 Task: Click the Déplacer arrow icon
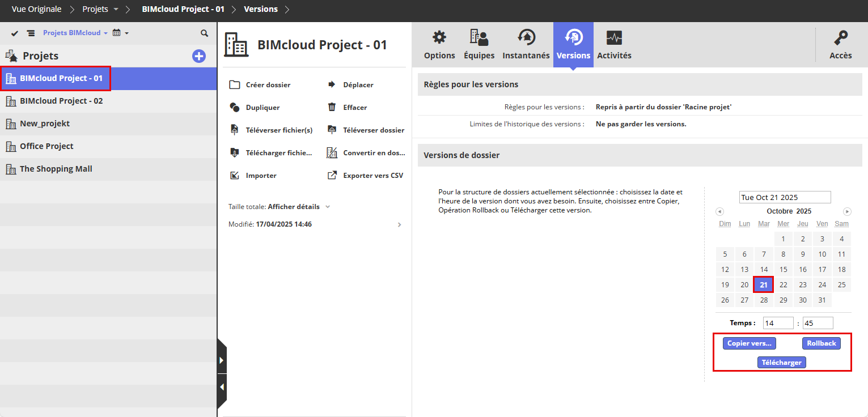tap(332, 85)
